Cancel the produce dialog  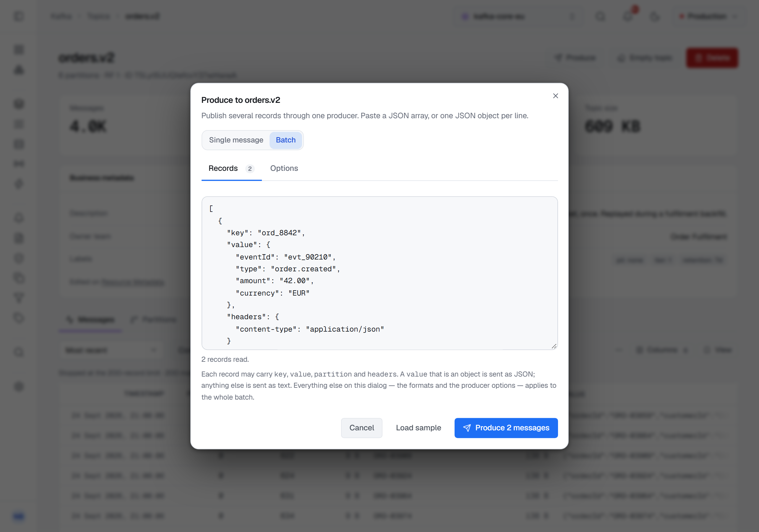pos(362,428)
